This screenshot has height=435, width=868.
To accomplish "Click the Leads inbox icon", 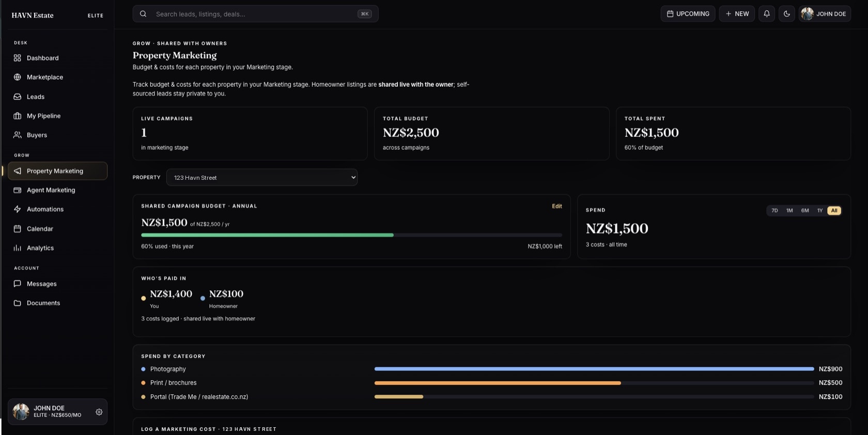I will tap(18, 97).
